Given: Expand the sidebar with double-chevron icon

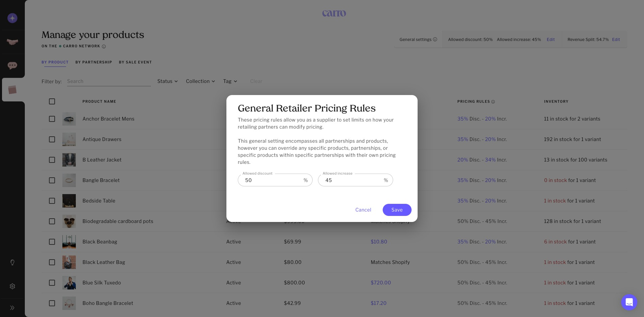Looking at the screenshot, I should [x=12, y=308].
